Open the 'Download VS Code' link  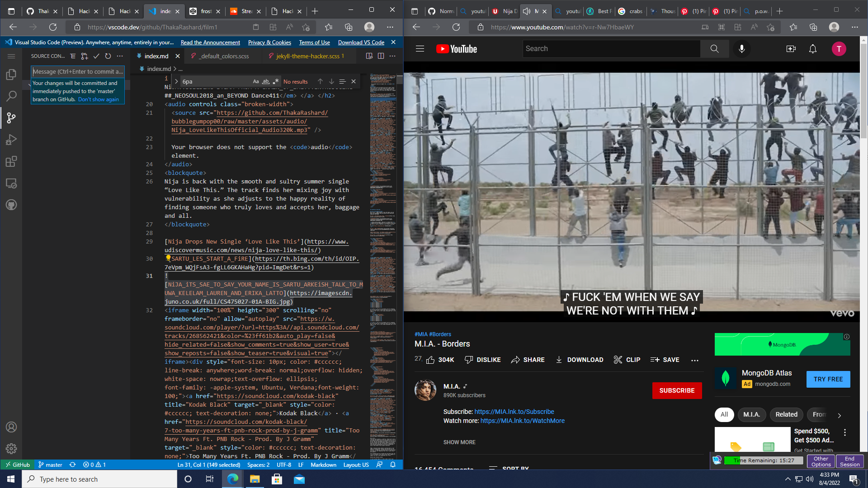(361, 42)
